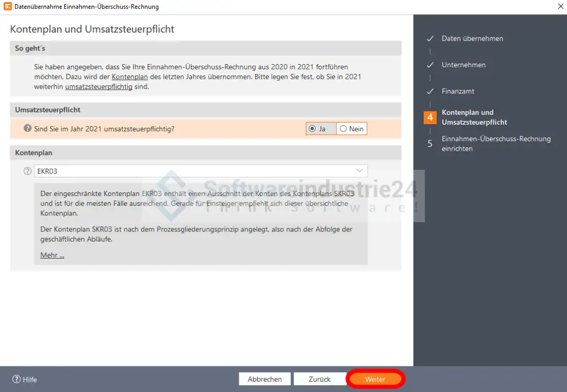Click the Hilfe question mark icon
This screenshot has width=567, height=392.
[x=16, y=380]
